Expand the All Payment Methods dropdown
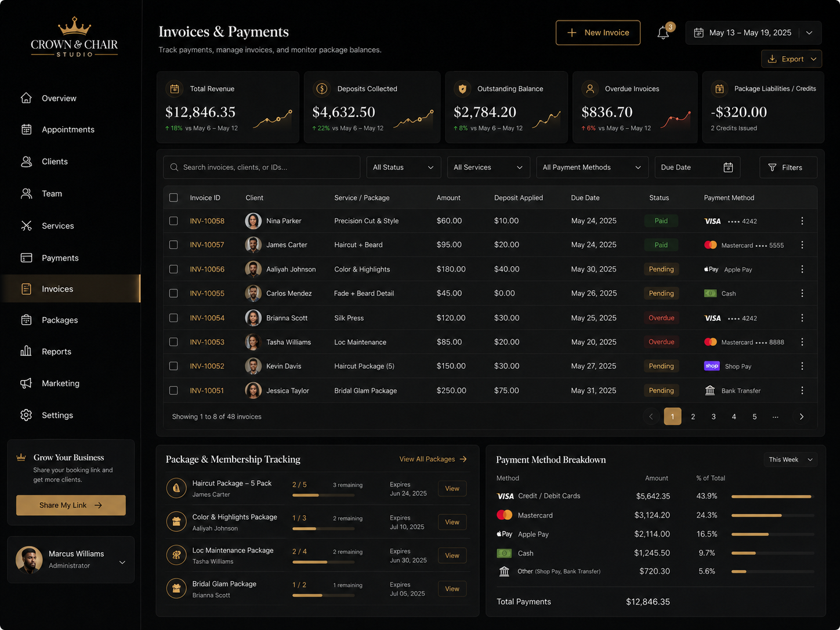This screenshot has width=840, height=630. (592, 167)
